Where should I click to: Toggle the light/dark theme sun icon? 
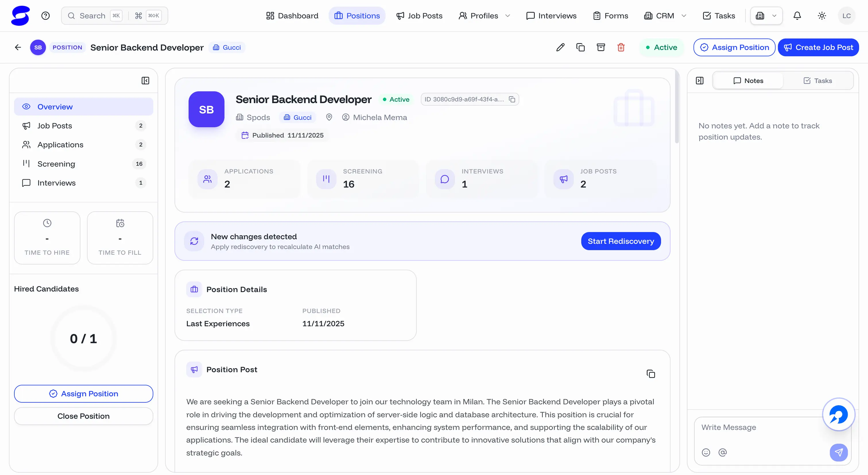822,16
